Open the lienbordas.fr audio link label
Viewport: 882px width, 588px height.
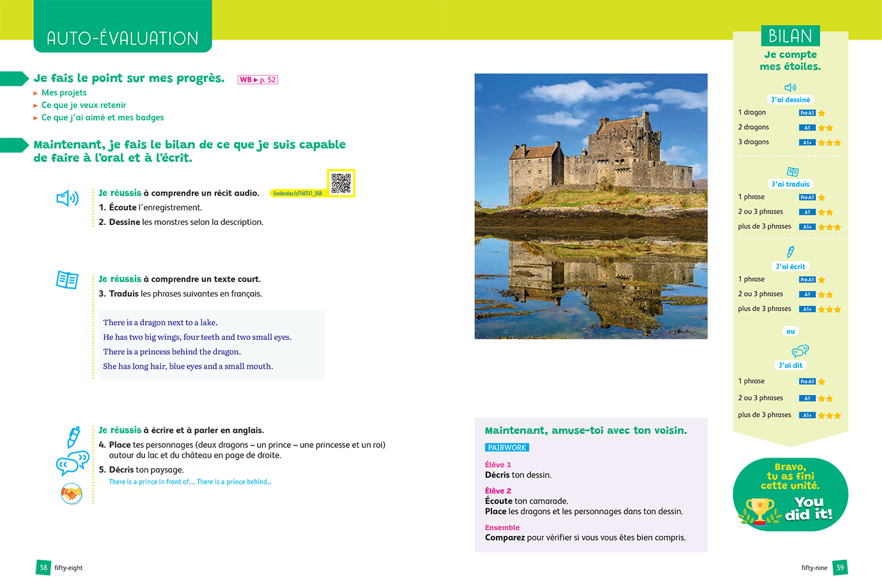[298, 193]
